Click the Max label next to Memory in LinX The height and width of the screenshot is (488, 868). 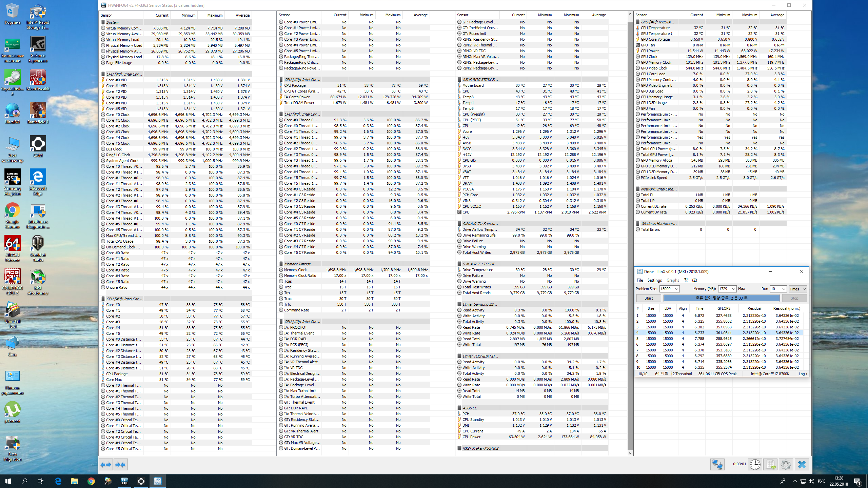pos(742,289)
